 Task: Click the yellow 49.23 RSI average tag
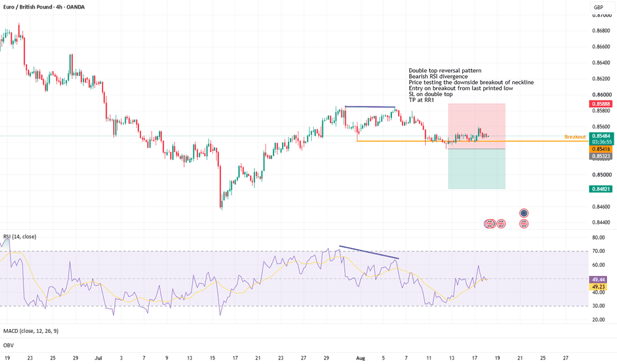pyautogui.click(x=598, y=287)
